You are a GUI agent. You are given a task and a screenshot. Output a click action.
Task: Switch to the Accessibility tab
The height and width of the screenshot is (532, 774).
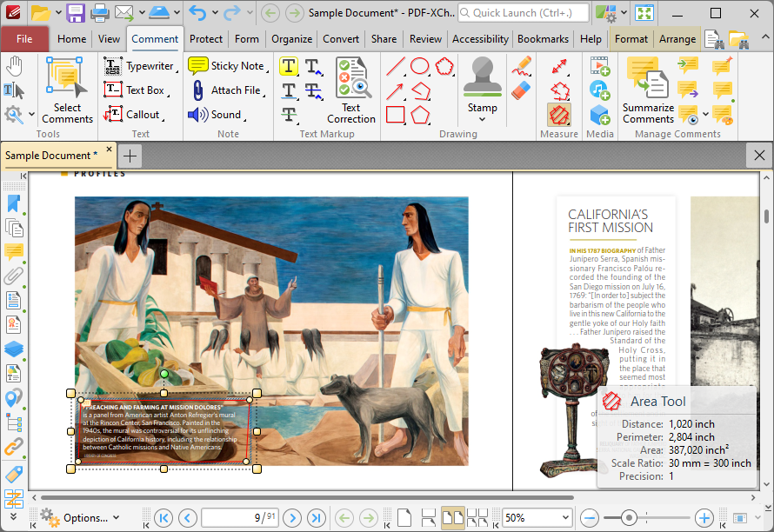480,39
